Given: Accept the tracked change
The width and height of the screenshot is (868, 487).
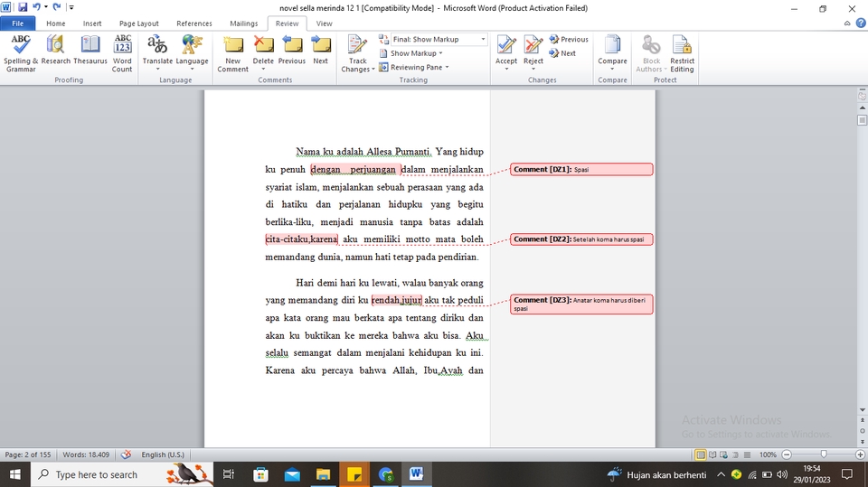Looking at the screenshot, I should coord(506,46).
